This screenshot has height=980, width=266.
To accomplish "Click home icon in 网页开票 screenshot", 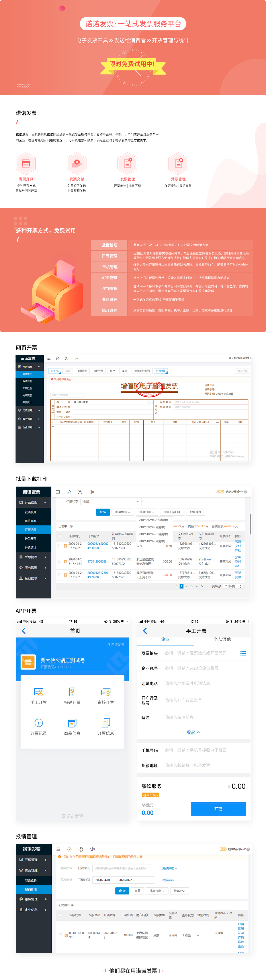I will coord(57,358).
